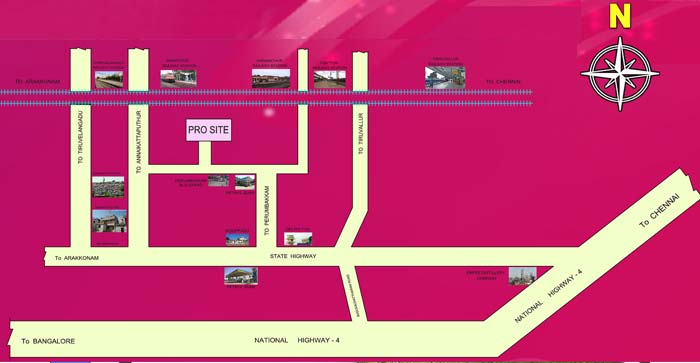700x363 pixels.
Task: Click the PRO SITE marker box
Action: 209,130
